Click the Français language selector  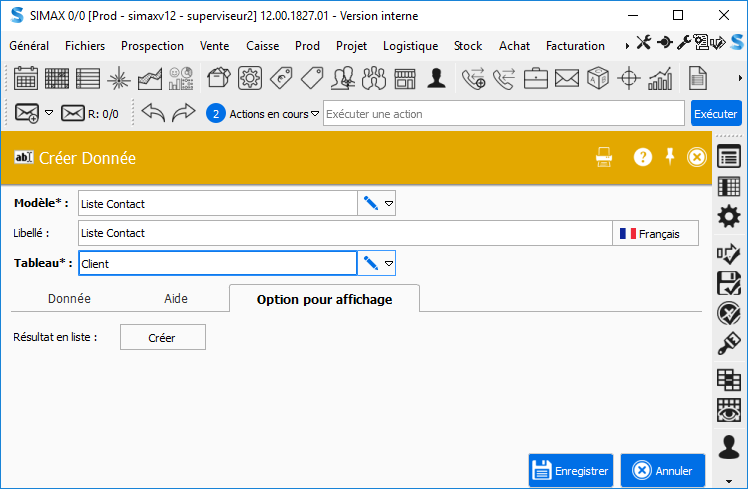pos(655,233)
